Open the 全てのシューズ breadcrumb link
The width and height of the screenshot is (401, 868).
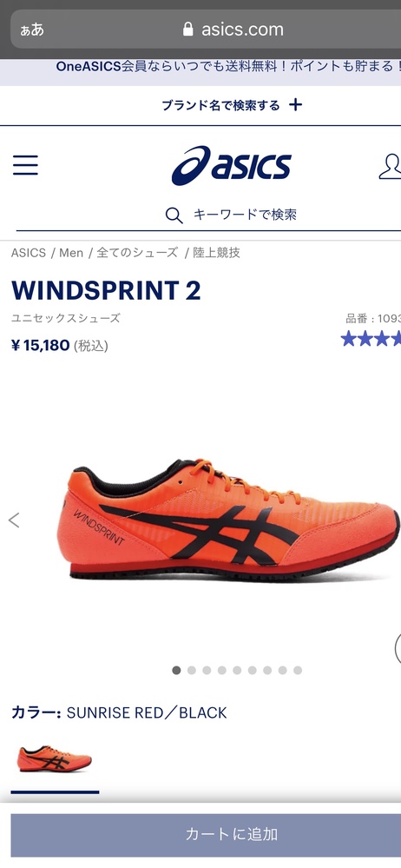coord(137,253)
